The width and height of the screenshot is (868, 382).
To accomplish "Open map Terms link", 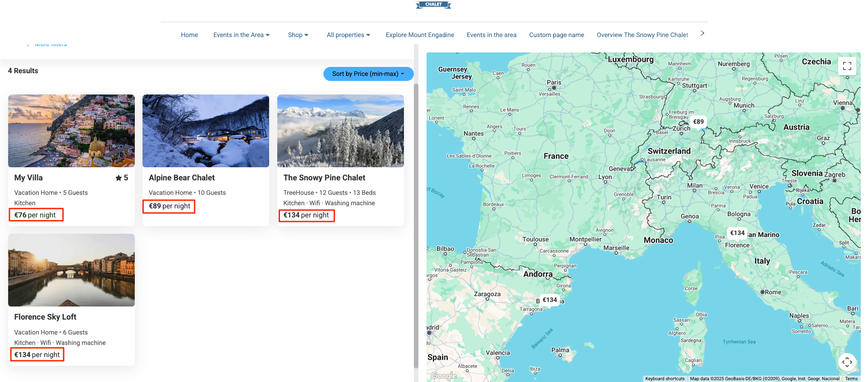I will pyautogui.click(x=851, y=379).
